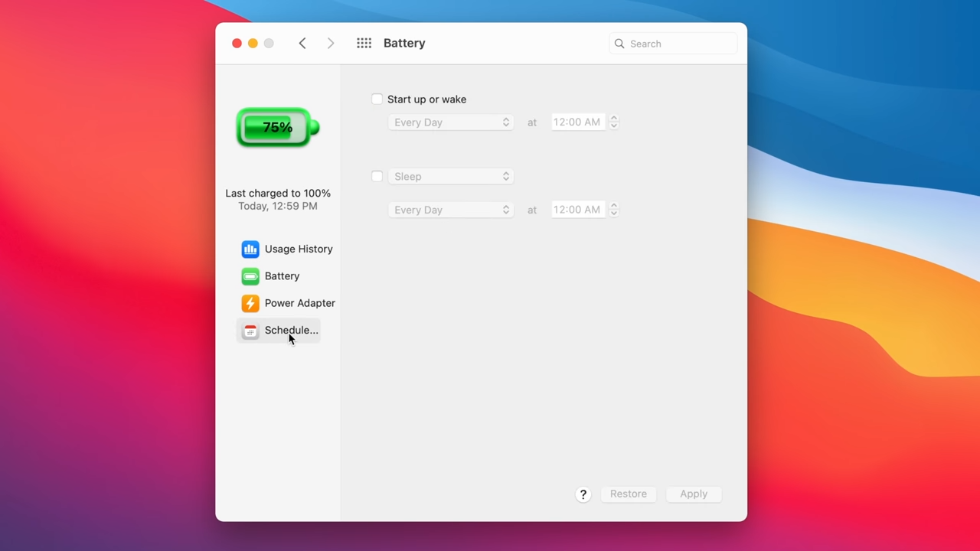This screenshot has width=980, height=551.
Task: Click the magnifying glass search icon
Action: click(619, 44)
